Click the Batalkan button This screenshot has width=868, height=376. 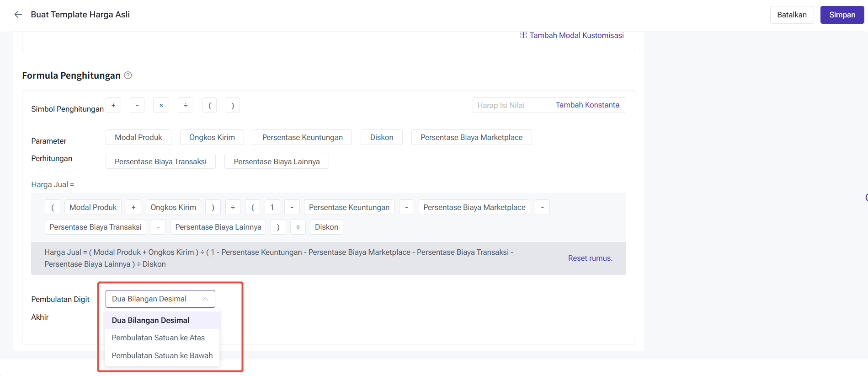pos(792,15)
